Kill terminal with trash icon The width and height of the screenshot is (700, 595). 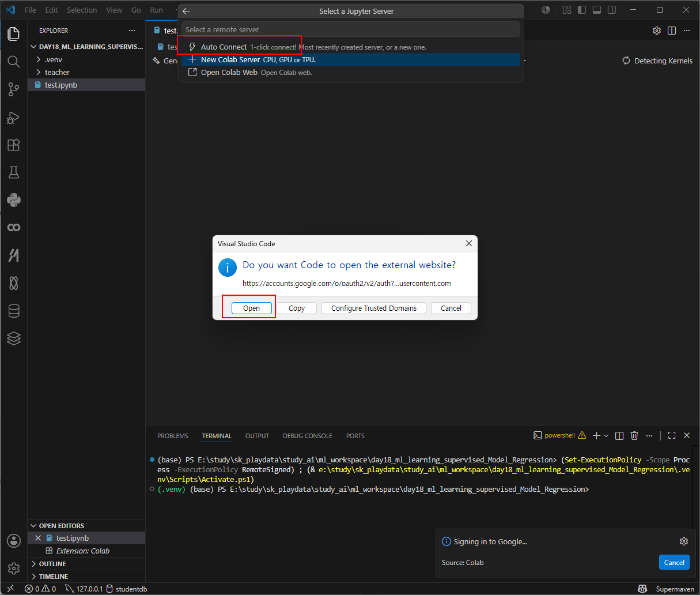point(634,436)
